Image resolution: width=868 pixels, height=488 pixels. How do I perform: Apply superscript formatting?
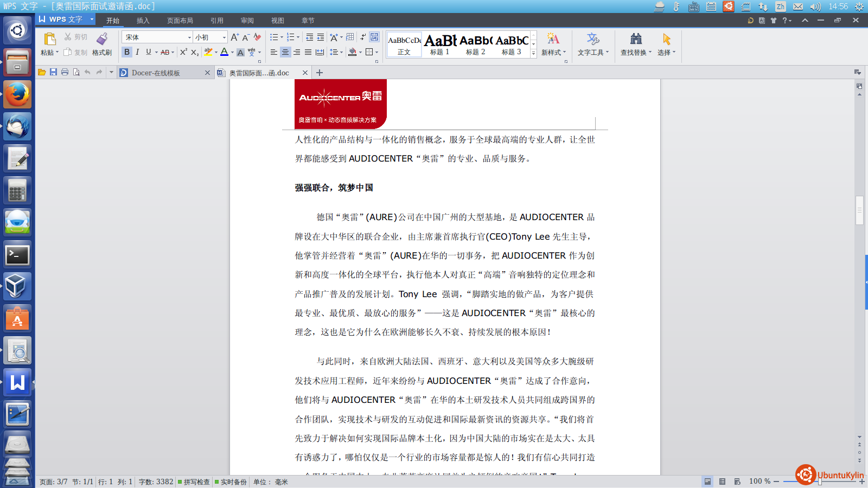(183, 52)
